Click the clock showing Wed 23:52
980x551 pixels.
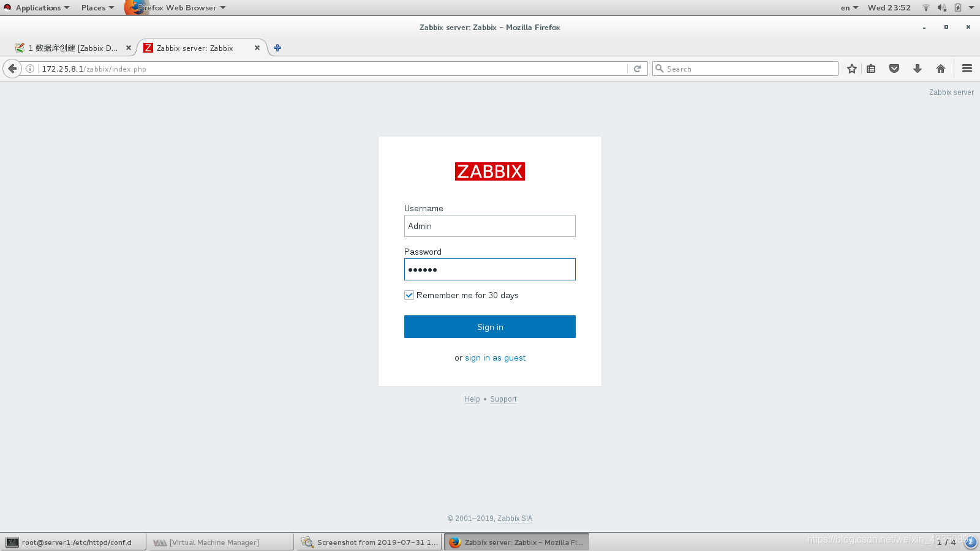(889, 8)
